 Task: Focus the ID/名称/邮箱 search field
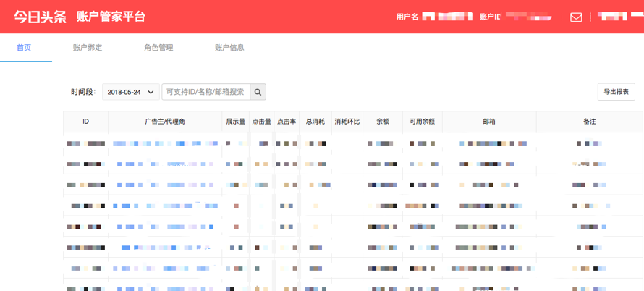coord(206,92)
